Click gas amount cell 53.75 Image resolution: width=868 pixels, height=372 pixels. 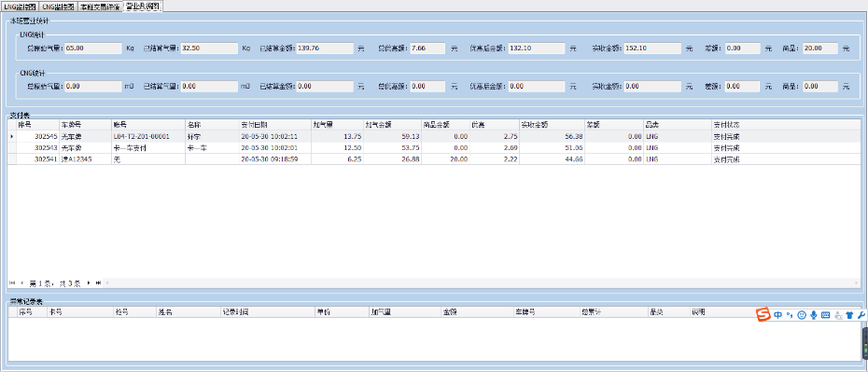(392, 148)
